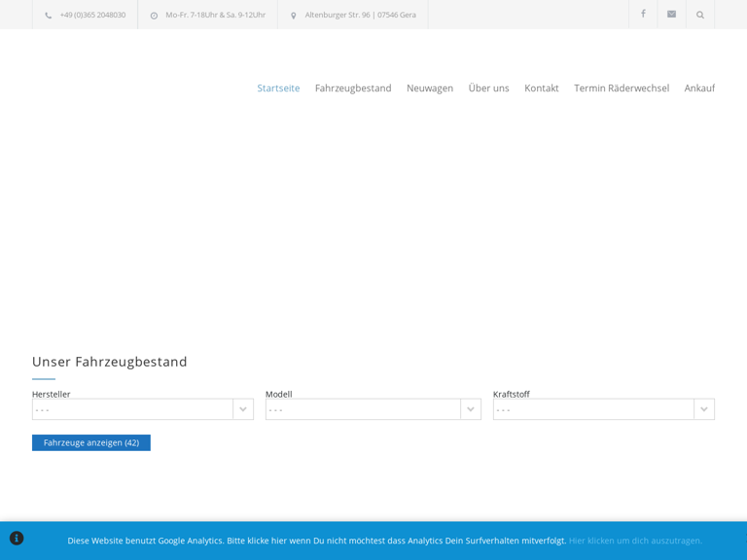Click the info icon in cookie banner

point(17,538)
